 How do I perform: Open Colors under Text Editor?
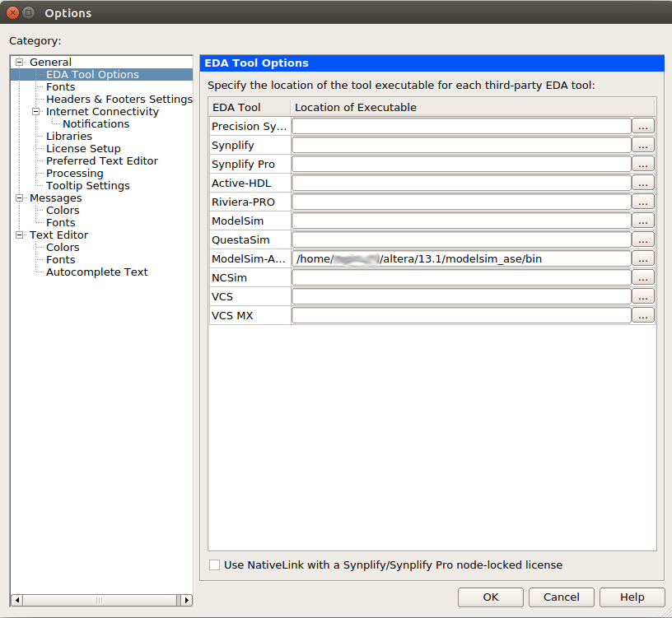(x=63, y=248)
